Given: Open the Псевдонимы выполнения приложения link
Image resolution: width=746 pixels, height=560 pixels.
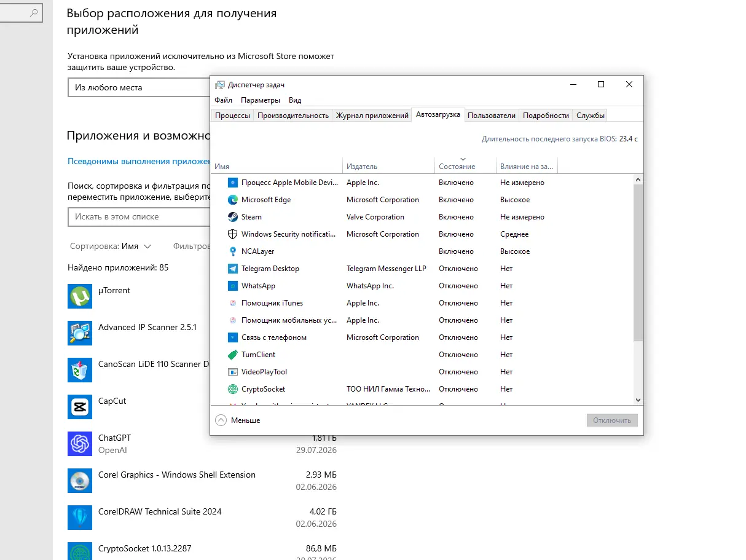Looking at the screenshot, I should 139,162.
